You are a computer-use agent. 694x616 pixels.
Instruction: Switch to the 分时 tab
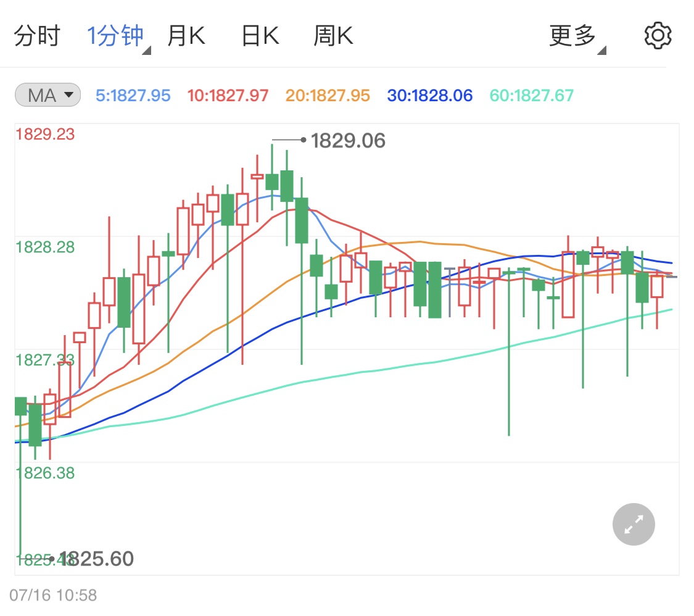coord(37,36)
